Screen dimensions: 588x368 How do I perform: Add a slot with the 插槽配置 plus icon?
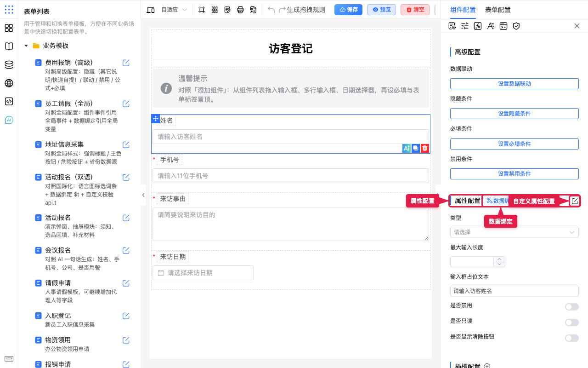(487, 367)
